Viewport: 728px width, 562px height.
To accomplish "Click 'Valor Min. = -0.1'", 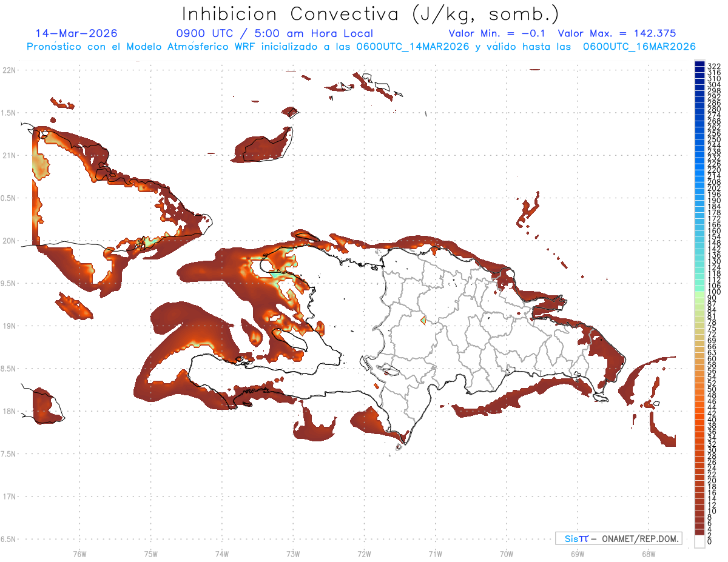I will (x=497, y=33).
